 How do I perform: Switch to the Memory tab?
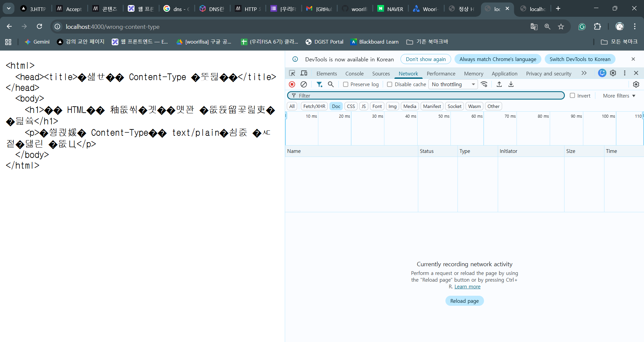pos(473,73)
